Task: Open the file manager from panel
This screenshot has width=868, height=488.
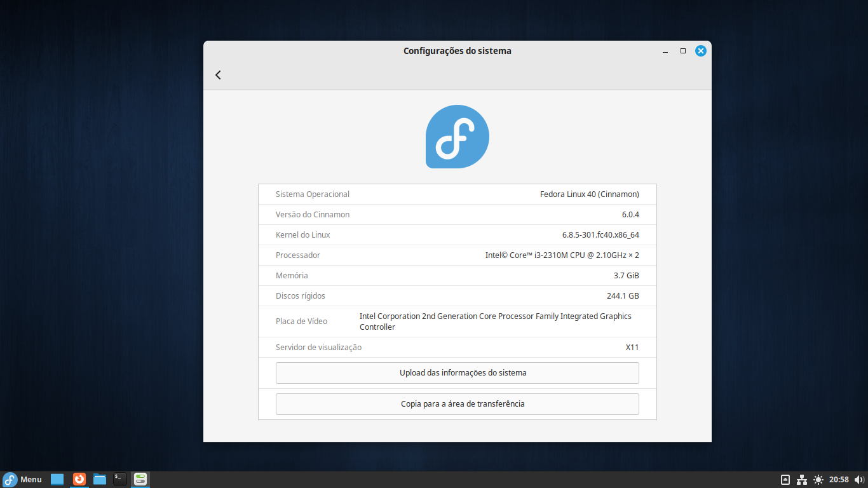Action: coord(100,480)
